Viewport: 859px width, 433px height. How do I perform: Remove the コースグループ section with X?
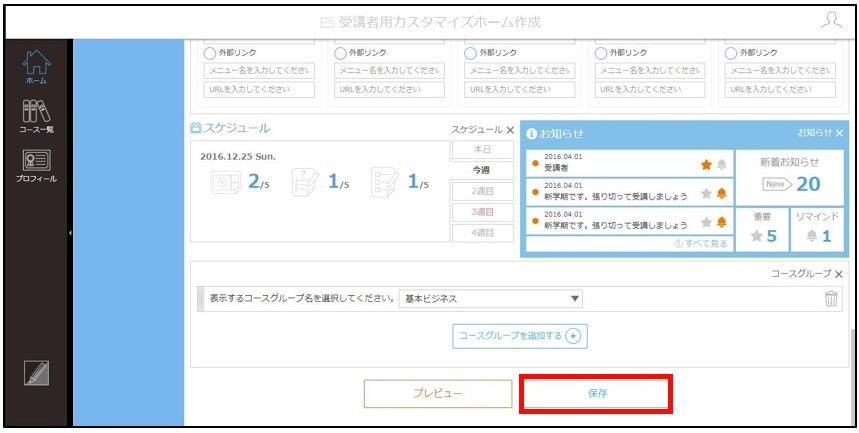[838, 274]
